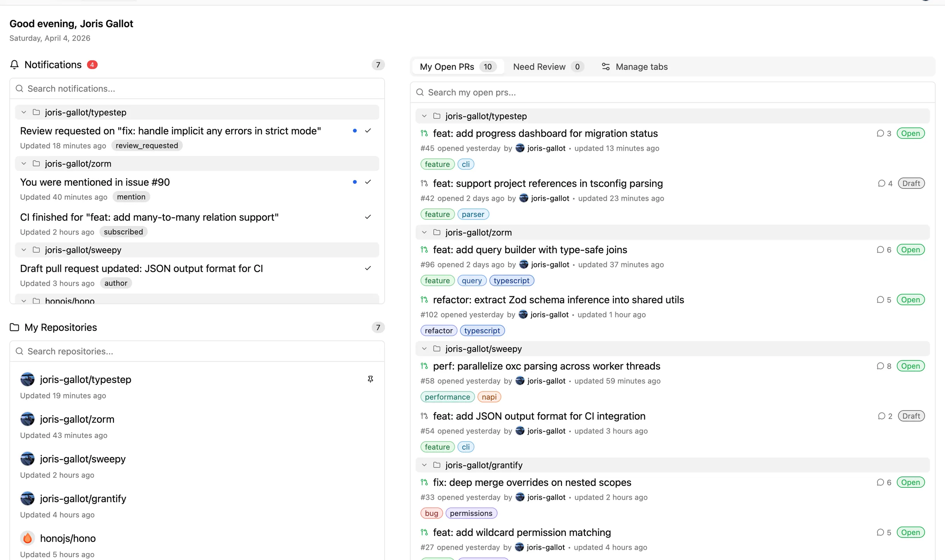945x560 pixels.
Task: Click author avatar on PR #45
Action: pos(520,148)
